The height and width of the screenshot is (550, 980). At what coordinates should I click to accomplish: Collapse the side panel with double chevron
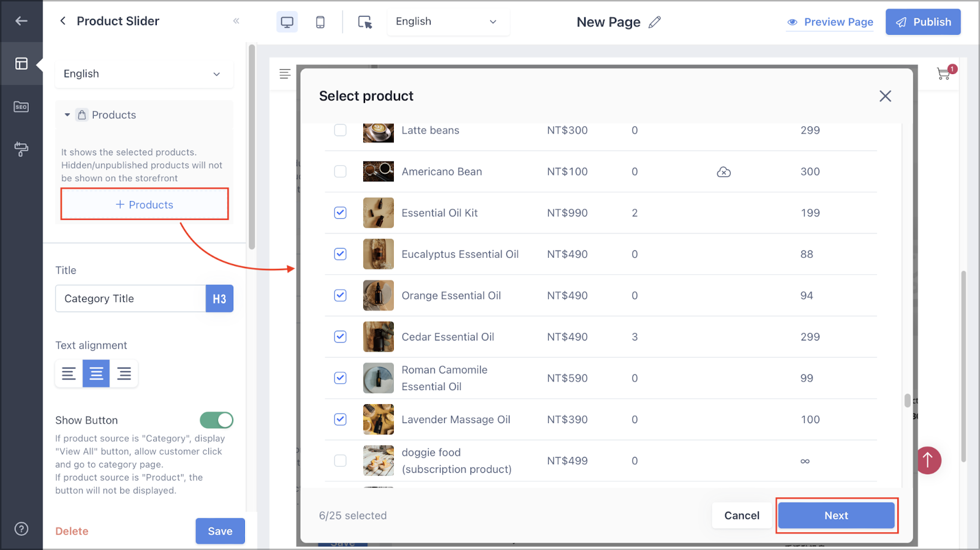[x=236, y=21]
